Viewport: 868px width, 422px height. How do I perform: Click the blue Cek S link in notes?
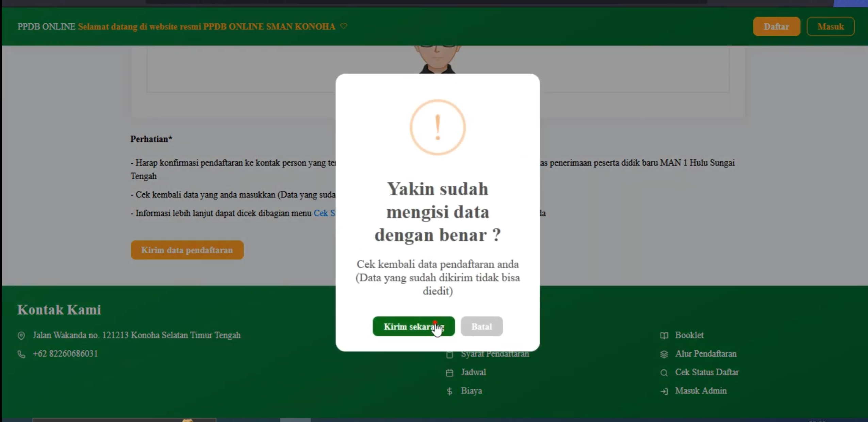(324, 213)
